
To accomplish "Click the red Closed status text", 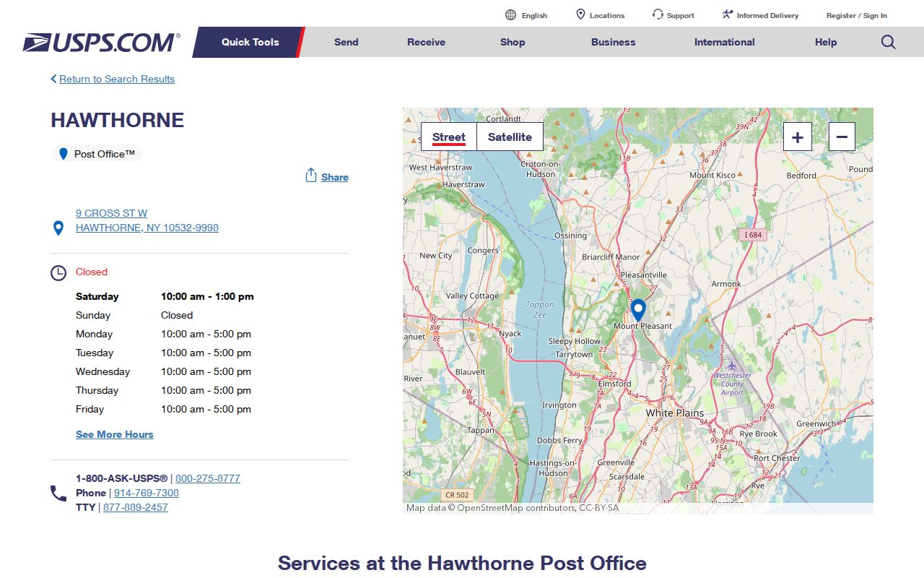I will tap(92, 272).
